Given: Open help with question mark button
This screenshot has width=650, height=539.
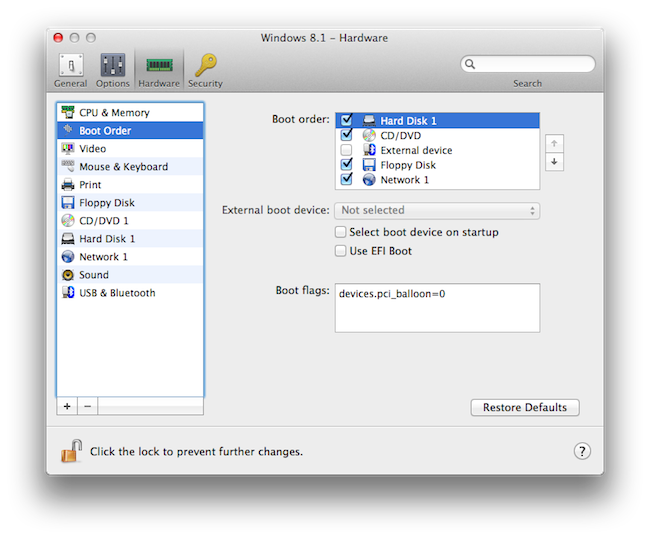Looking at the screenshot, I should point(582,451).
